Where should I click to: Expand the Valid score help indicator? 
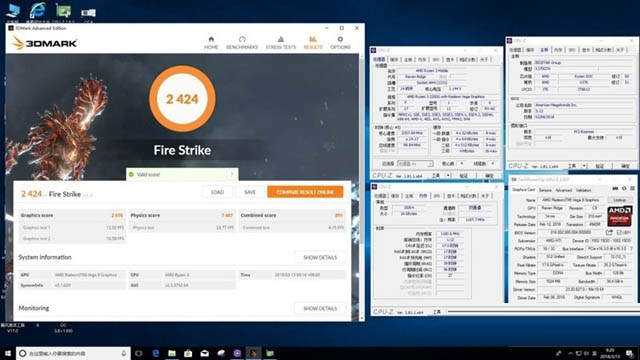[x=232, y=174]
